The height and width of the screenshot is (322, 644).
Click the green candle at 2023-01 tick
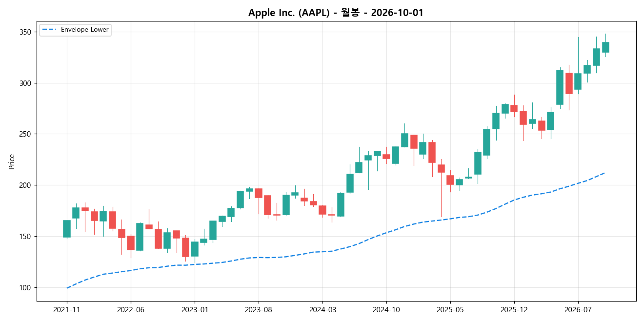pos(195,249)
